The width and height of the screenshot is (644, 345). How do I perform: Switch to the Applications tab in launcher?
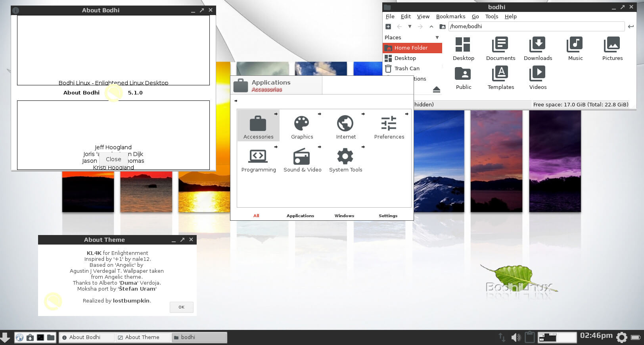pyautogui.click(x=300, y=216)
